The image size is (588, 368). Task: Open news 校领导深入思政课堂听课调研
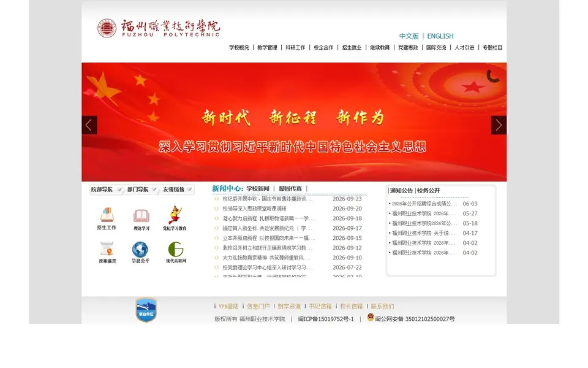pos(255,209)
